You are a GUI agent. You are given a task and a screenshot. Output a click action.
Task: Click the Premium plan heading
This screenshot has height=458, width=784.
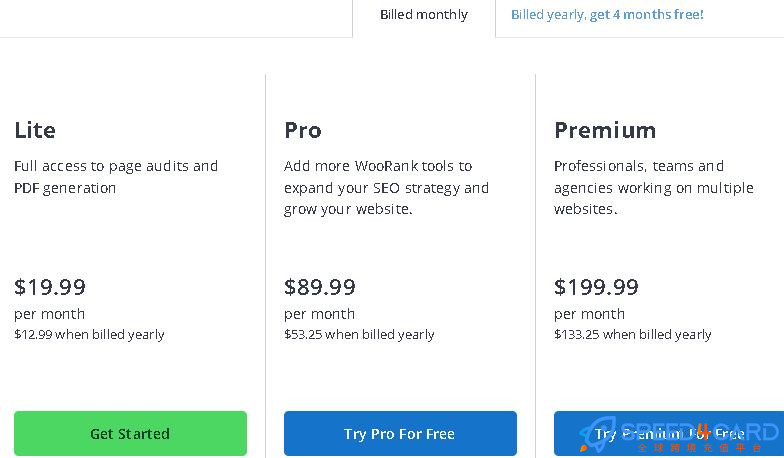605,130
